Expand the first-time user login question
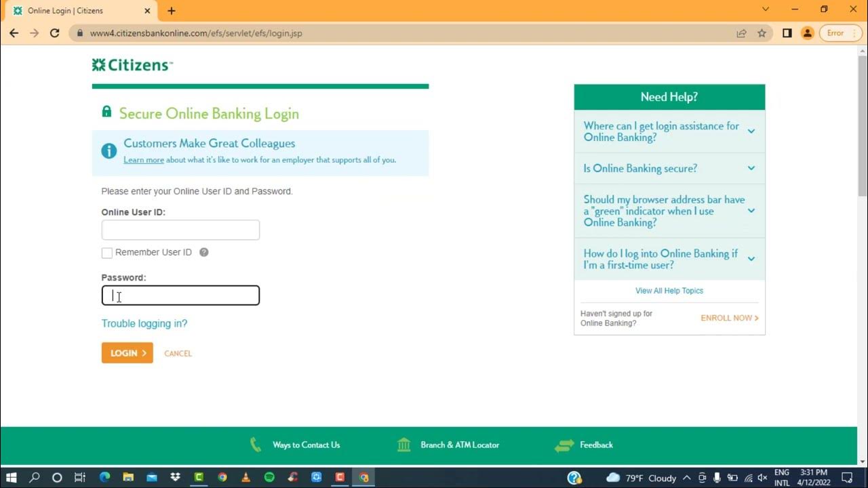The width and height of the screenshot is (868, 488). (x=669, y=259)
